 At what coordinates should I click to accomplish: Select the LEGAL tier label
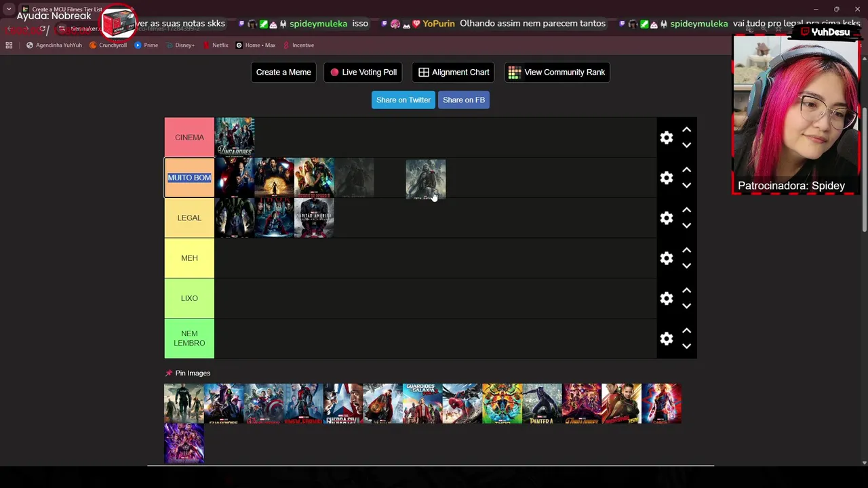[189, 218]
